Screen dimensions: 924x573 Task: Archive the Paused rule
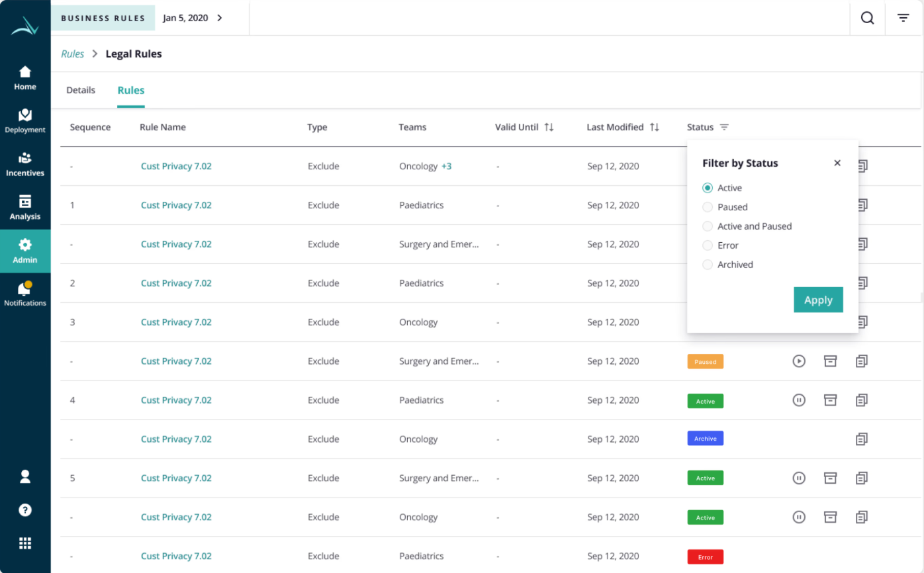click(x=830, y=361)
